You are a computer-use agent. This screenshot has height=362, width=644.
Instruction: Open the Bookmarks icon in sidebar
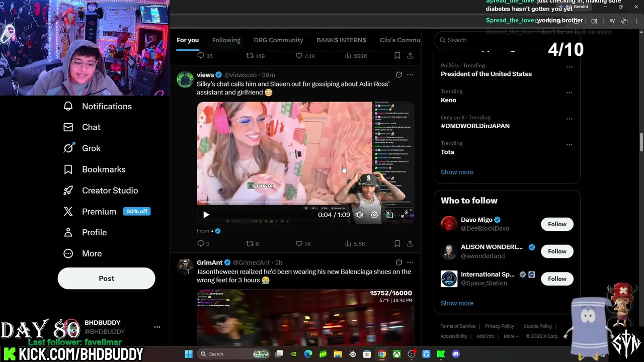68,169
